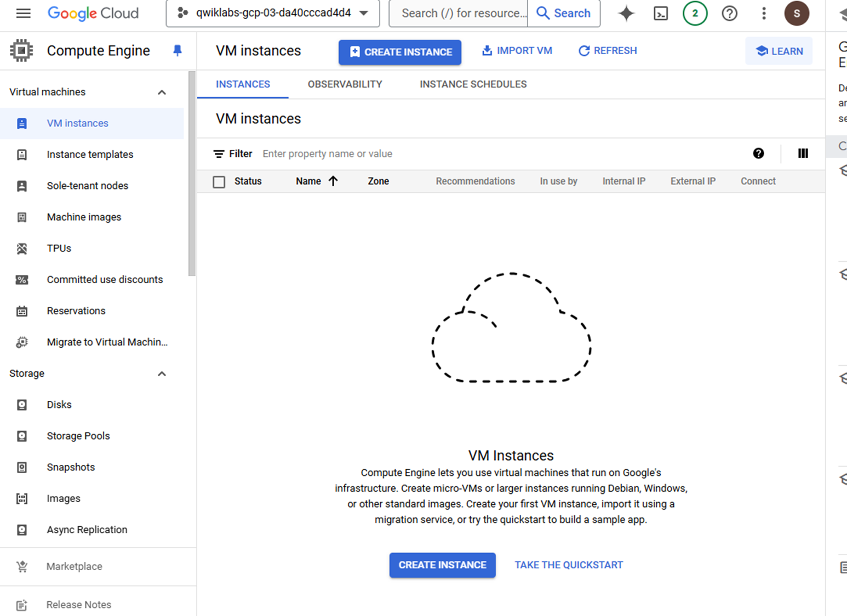The width and height of the screenshot is (847, 616).
Task: Click the Take the Quickstart link
Action: point(569,565)
